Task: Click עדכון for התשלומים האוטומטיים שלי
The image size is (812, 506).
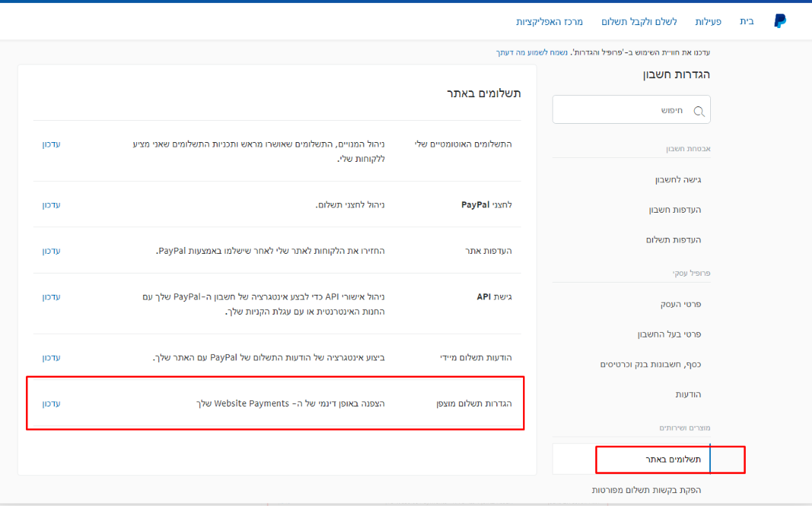Action: click(51, 144)
